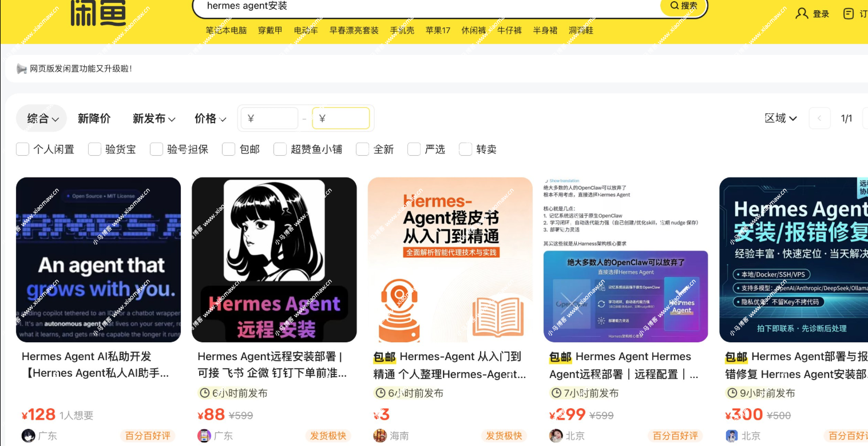This screenshot has height=446, width=868.
Task: Click the 笔记本电脑 hot search link
Action: click(x=227, y=30)
